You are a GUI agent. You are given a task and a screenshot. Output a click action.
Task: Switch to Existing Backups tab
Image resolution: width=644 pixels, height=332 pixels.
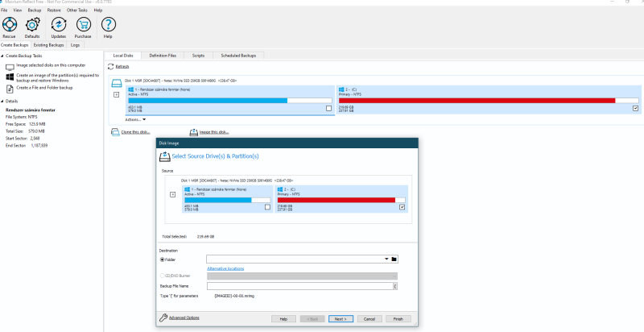click(49, 45)
